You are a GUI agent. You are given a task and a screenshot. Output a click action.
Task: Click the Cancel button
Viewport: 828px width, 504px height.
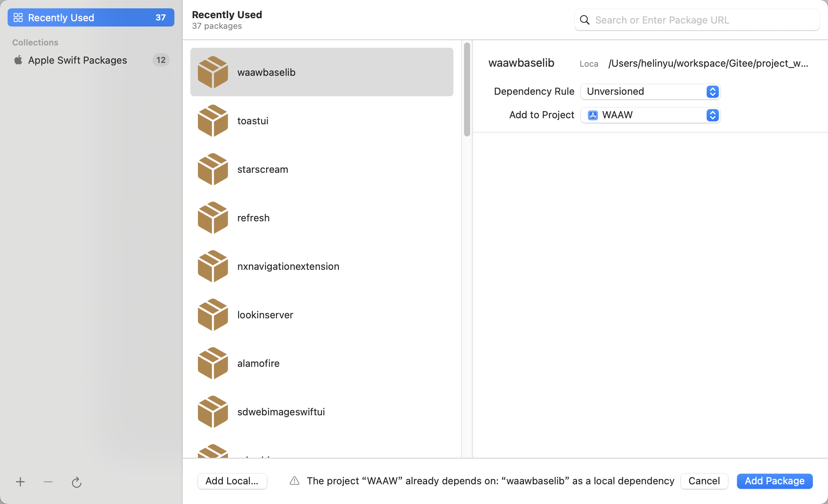(x=704, y=481)
